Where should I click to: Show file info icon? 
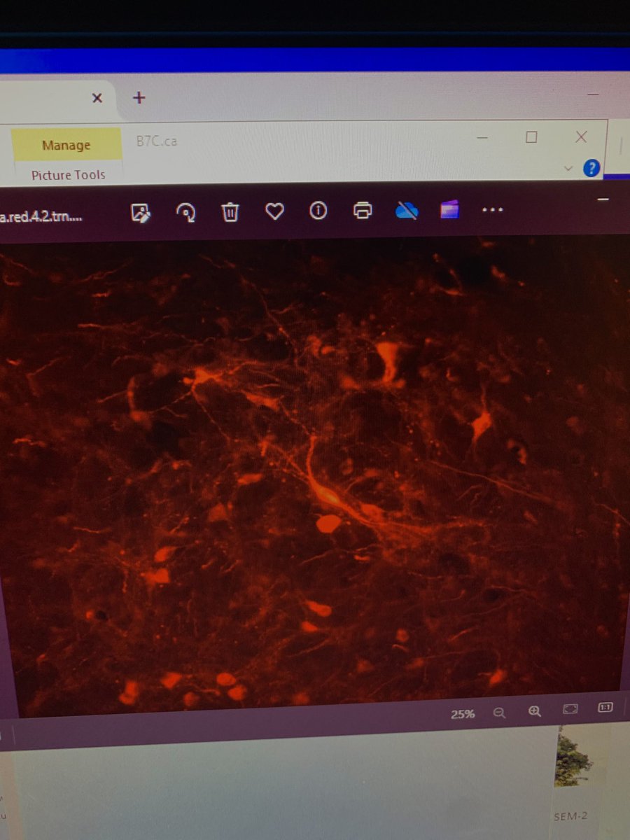[318, 210]
